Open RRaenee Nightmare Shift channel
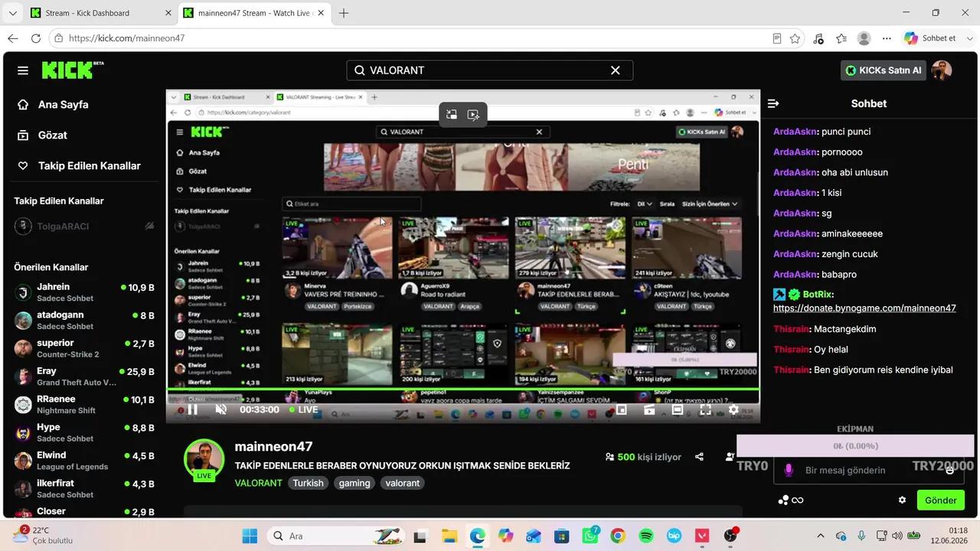980x551 pixels. [x=84, y=404]
